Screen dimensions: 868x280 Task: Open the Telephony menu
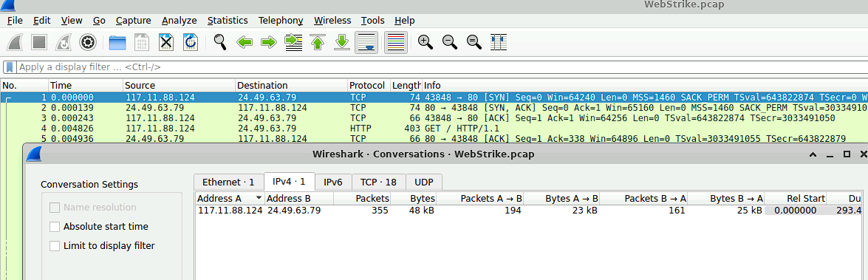coord(281,21)
